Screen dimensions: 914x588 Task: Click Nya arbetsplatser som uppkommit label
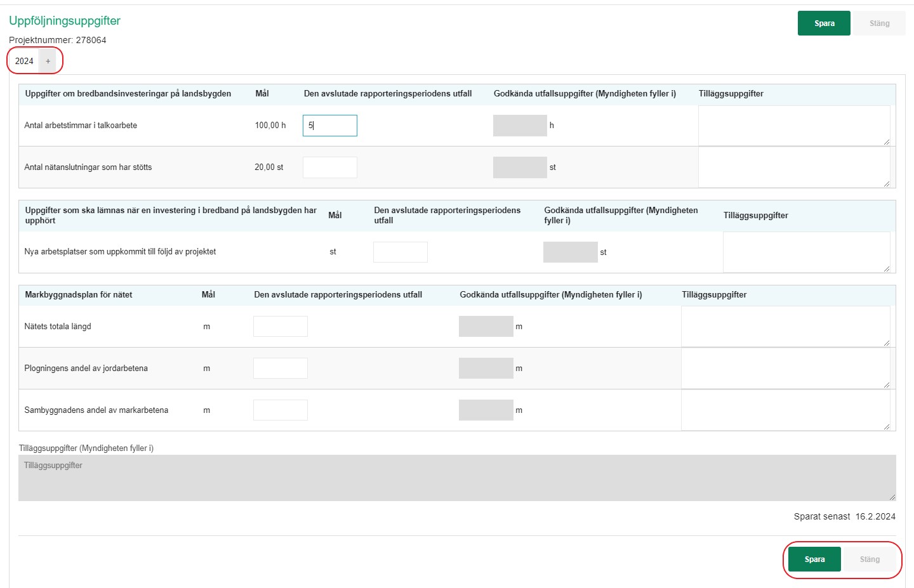120,252
